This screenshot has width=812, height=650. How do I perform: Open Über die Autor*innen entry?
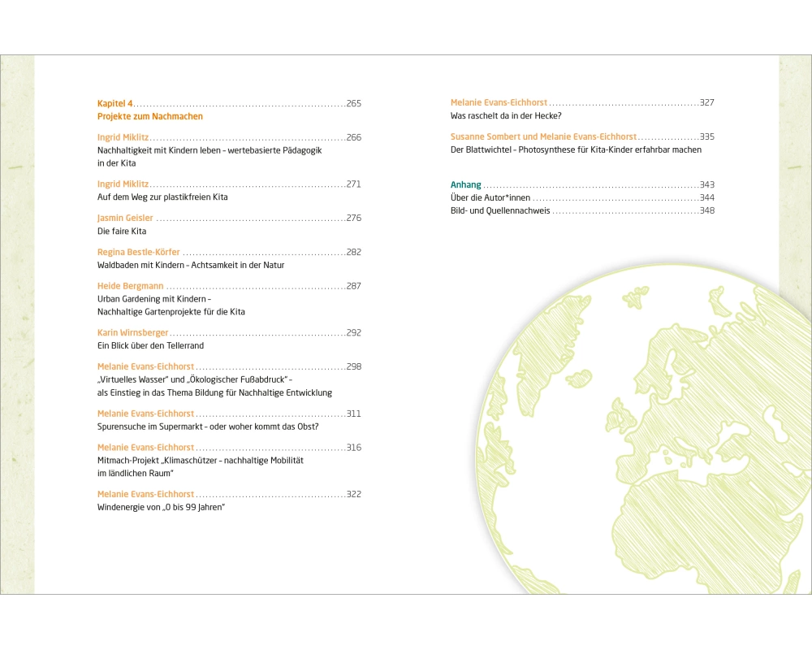pyautogui.click(x=490, y=197)
